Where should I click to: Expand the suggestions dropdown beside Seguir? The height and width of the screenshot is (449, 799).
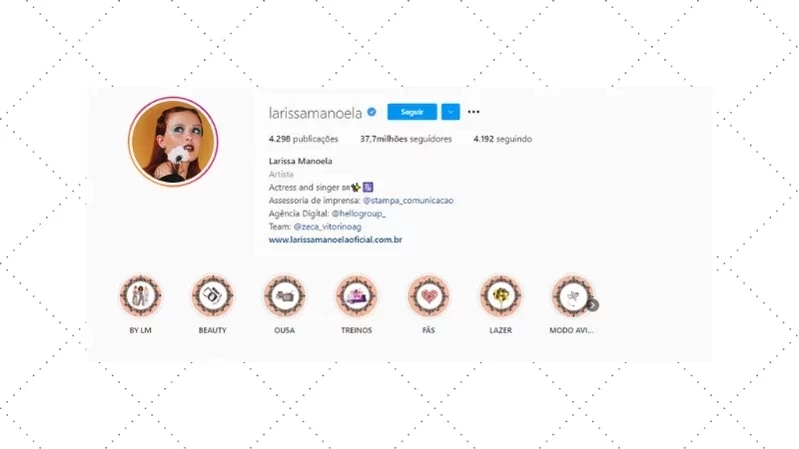coord(450,112)
